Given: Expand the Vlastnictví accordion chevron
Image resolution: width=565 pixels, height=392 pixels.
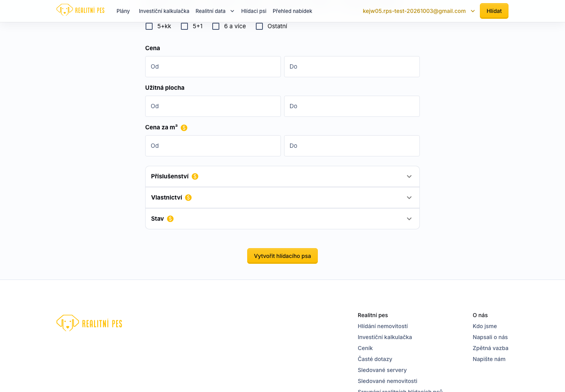Looking at the screenshot, I should point(409,198).
